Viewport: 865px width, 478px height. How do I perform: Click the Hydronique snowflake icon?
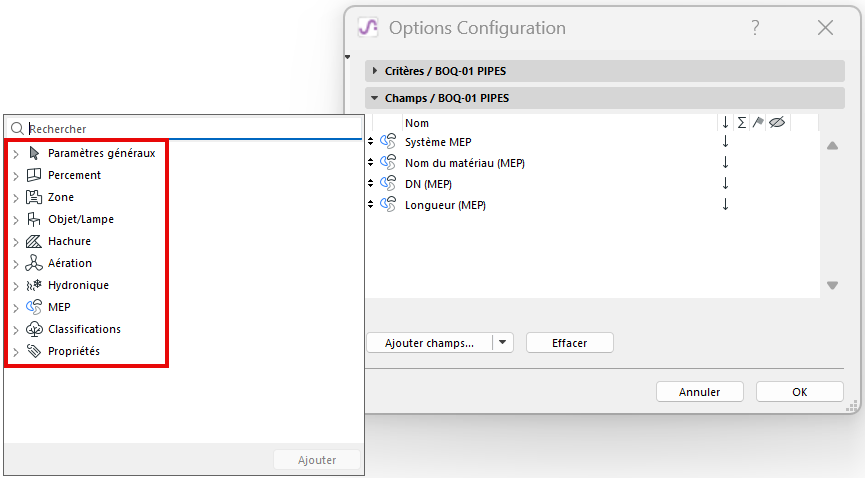pos(34,285)
